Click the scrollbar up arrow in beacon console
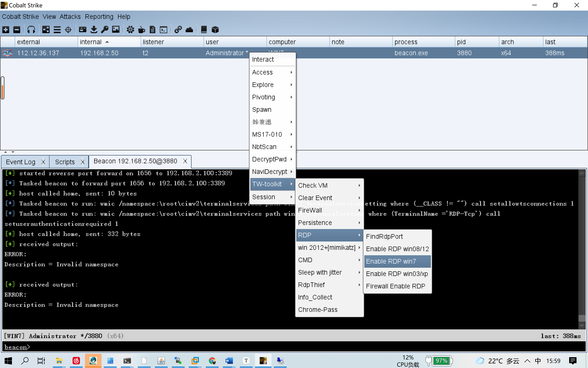588x368 pixels. (x=582, y=173)
